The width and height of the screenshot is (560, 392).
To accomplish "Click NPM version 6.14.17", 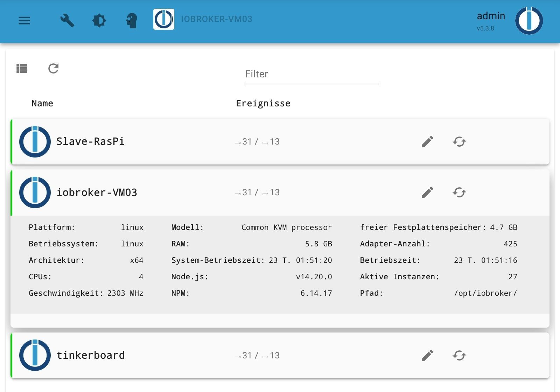I will click(316, 293).
